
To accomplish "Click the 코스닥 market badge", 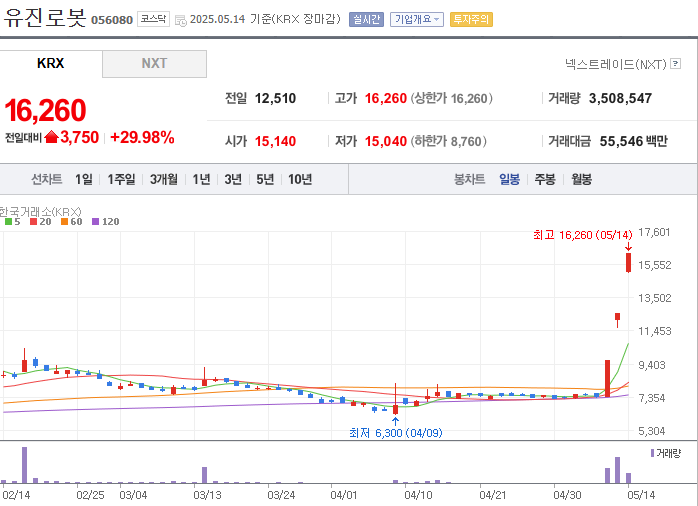I will tap(153, 19).
